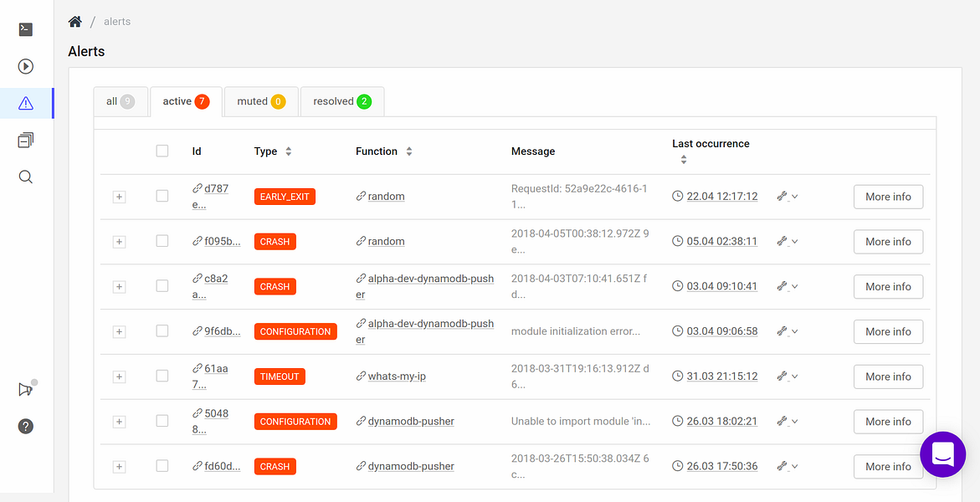Click clock icon for 31.03 21:15:12
Screen dimensions: 980x502
[678, 376]
